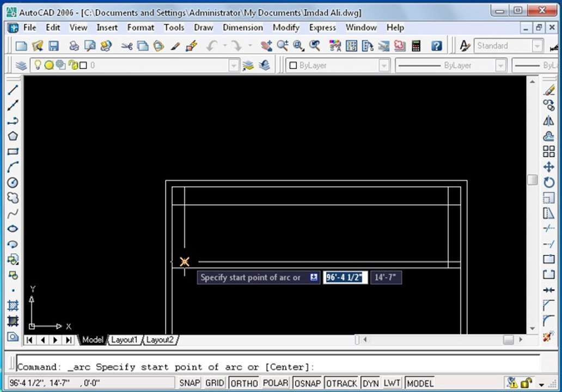Jump to last layout tab arrow

point(69,340)
